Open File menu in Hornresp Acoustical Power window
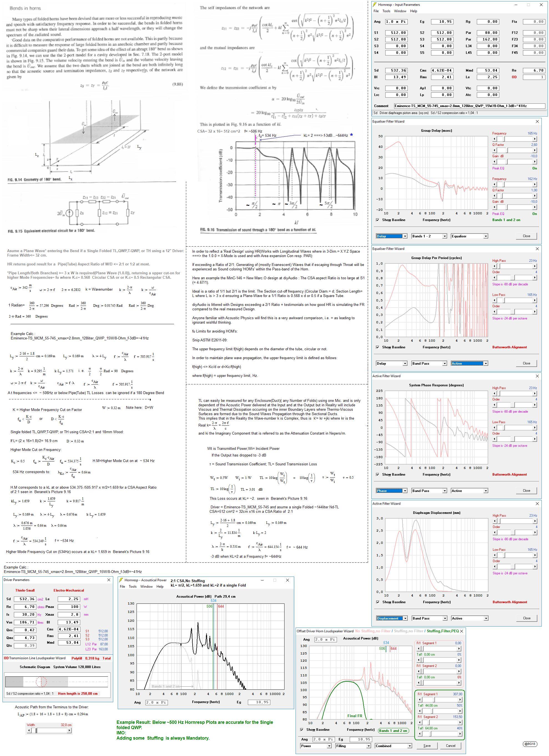 [122, 586]
